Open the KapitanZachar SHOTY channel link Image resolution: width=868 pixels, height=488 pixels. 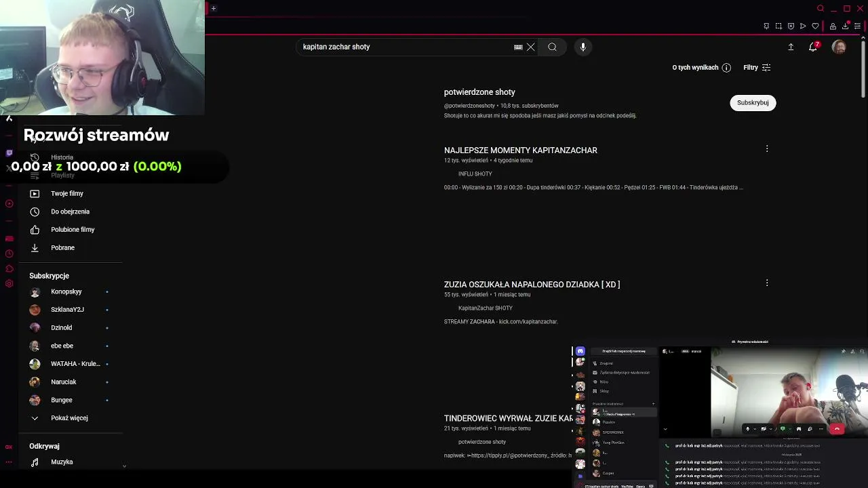(x=485, y=308)
